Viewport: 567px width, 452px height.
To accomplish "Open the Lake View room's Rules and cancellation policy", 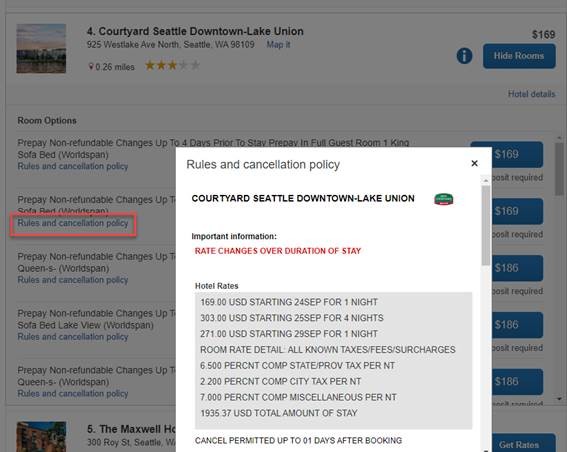I will click(x=73, y=337).
